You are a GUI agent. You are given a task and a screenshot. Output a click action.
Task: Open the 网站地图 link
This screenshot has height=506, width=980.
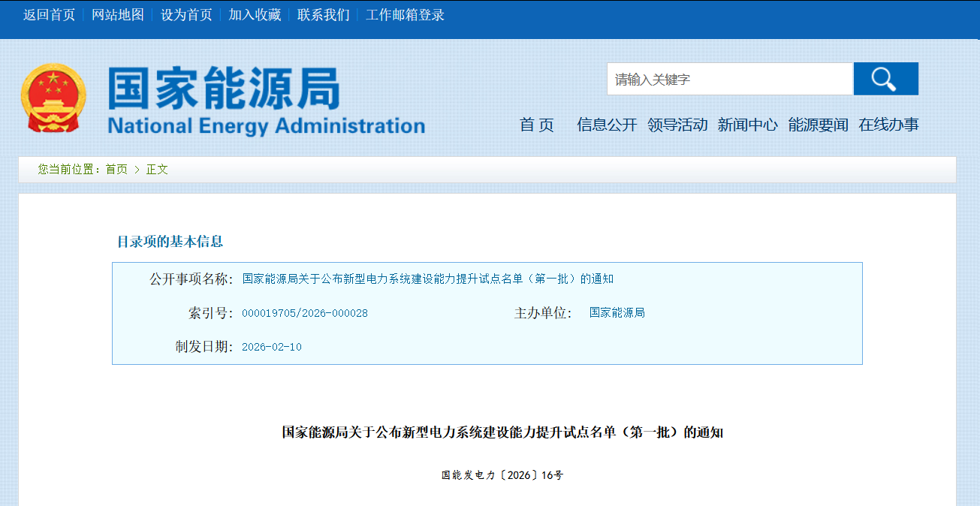tap(118, 15)
